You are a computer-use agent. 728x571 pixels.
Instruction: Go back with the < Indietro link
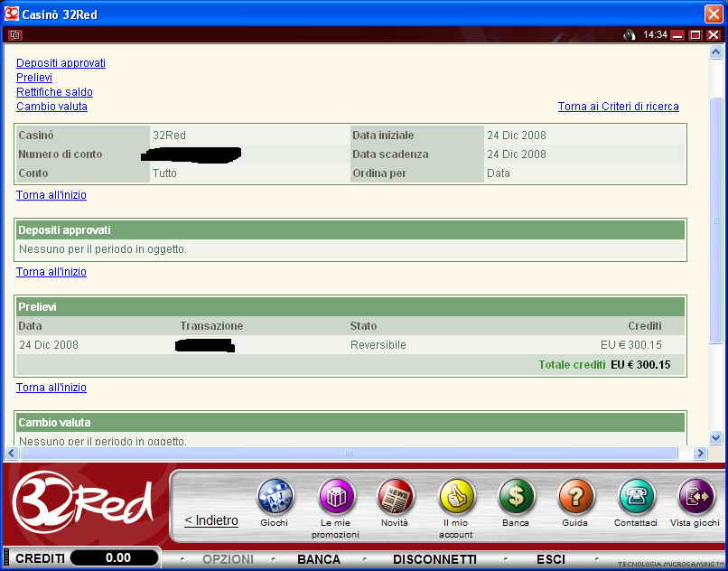(211, 520)
